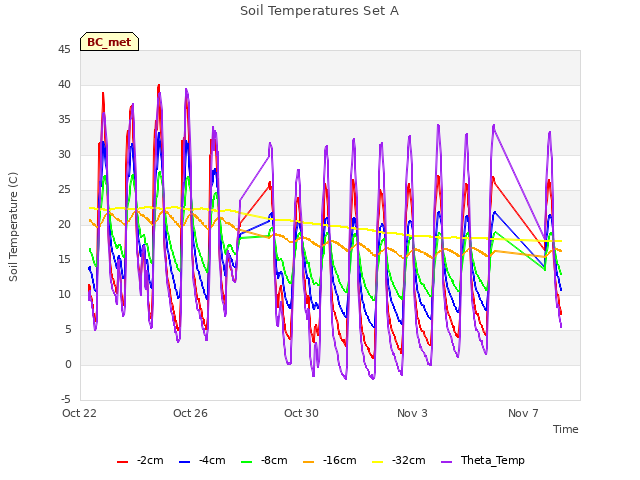Toggle the -2cm series label

pos(150,460)
